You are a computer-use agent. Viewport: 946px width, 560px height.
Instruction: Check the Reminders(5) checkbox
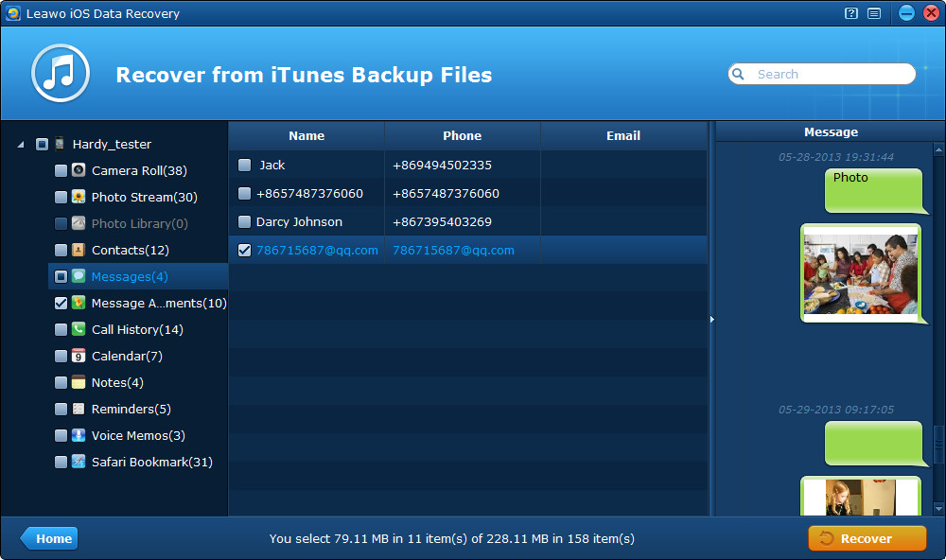coord(61,410)
